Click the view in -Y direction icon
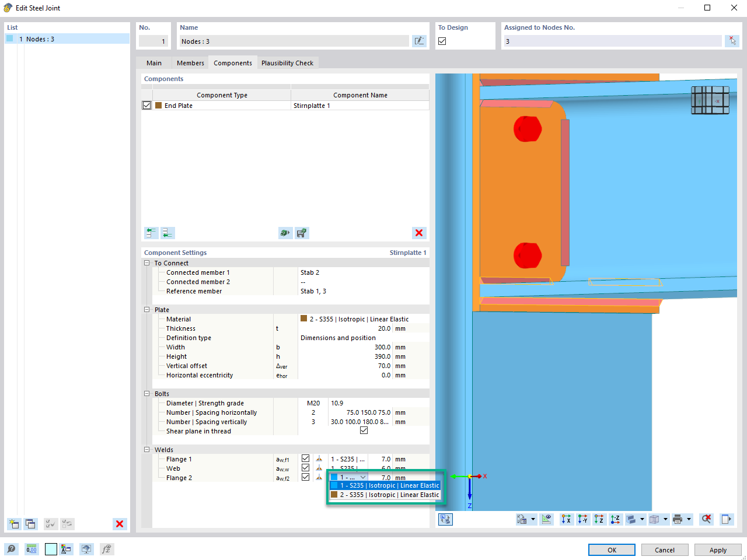This screenshot has width=747, height=560. [x=582, y=519]
